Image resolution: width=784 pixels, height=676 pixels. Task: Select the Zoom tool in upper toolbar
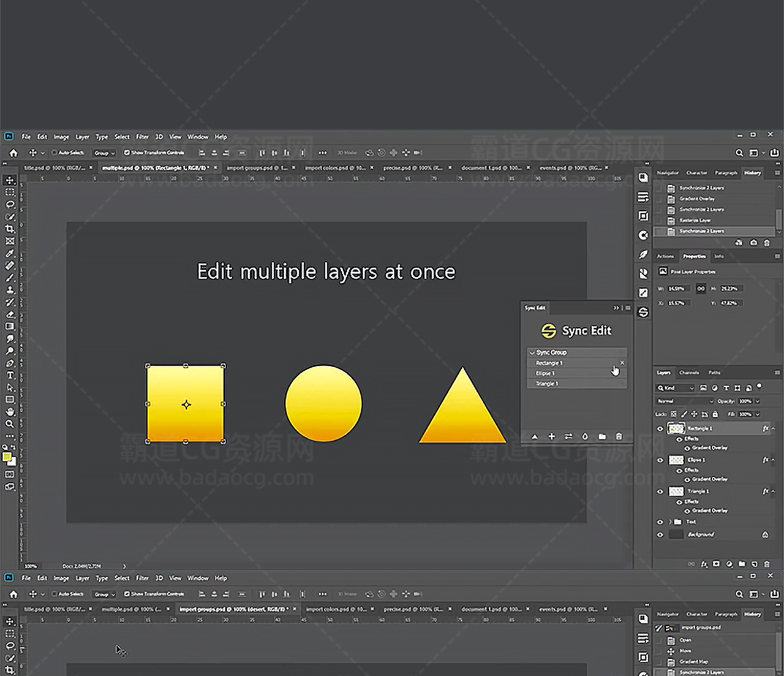(x=10, y=423)
